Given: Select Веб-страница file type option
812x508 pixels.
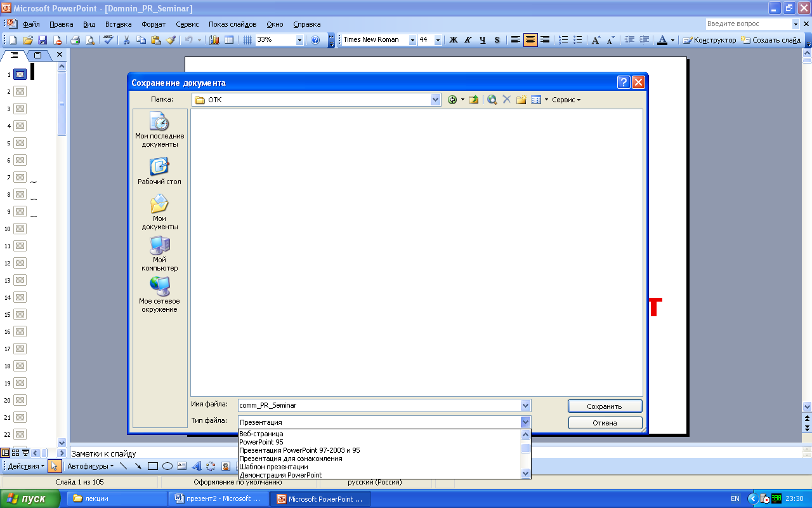Looking at the screenshot, I should click(x=379, y=434).
